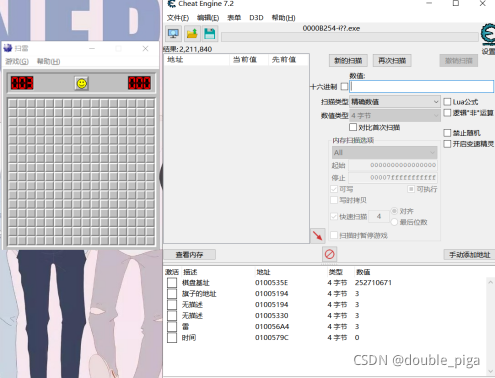The width and height of the screenshot is (495, 378).
Task: Open the D3D menu
Action: coord(256,18)
